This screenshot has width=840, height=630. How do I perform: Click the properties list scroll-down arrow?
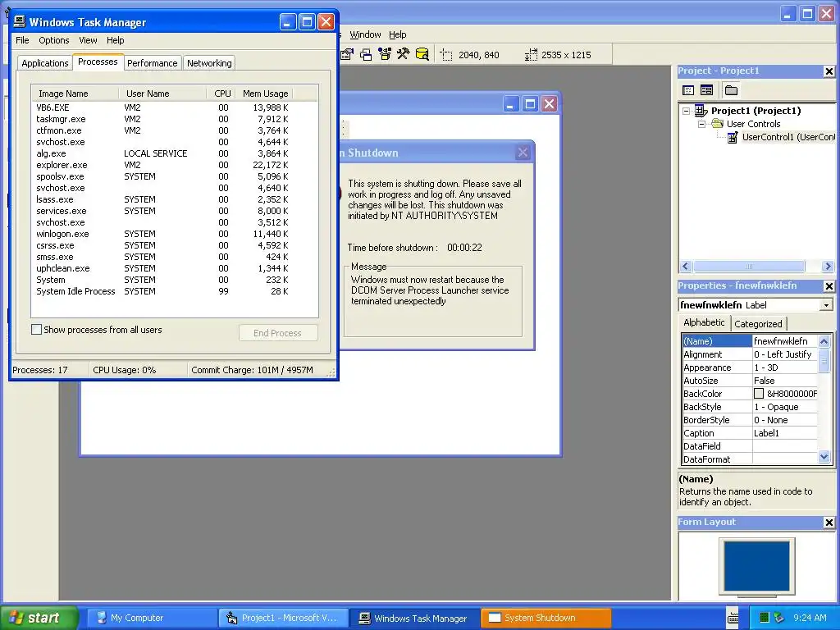(824, 457)
